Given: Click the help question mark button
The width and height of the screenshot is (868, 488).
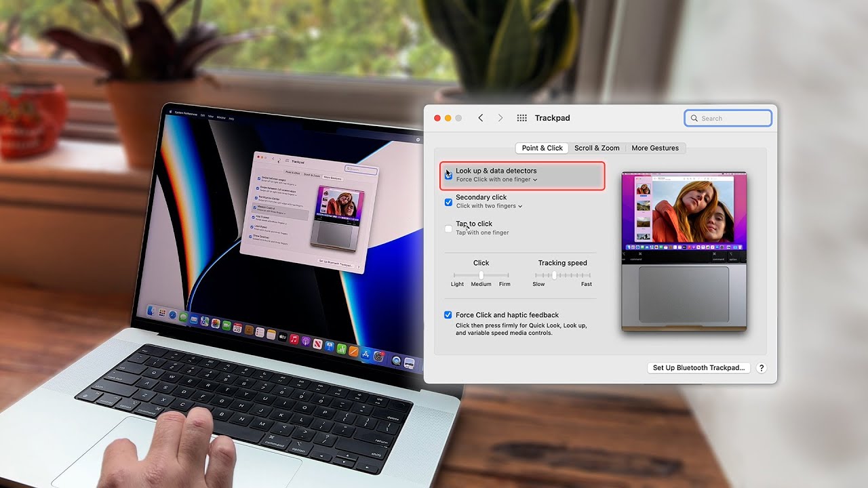Looking at the screenshot, I should click(761, 367).
